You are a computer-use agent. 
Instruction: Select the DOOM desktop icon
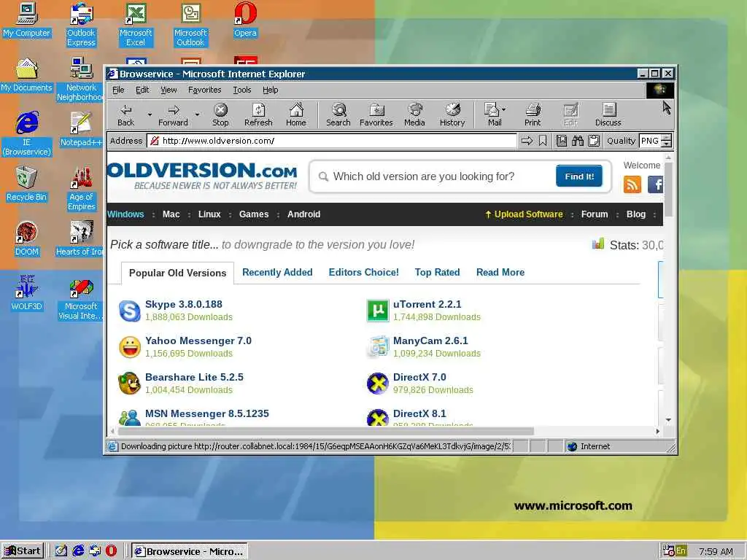pos(27,239)
